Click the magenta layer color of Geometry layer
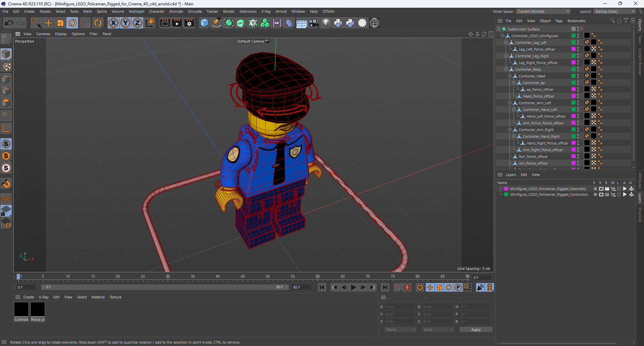 pos(506,189)
